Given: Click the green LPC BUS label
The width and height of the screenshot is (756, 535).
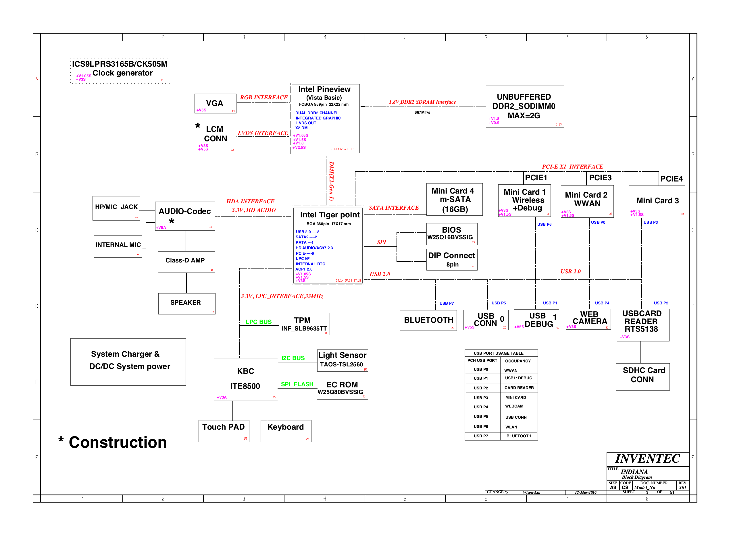Looking at the screenshot, I should click(259, 322).
